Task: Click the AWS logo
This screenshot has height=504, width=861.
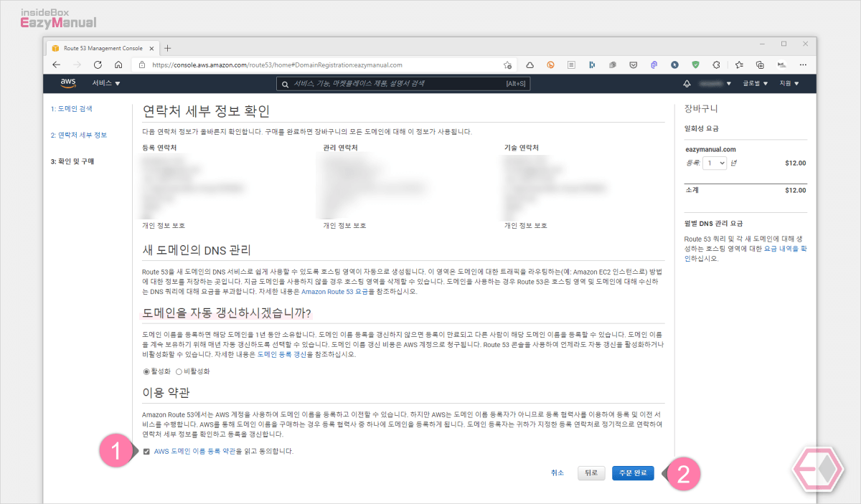Action: tap(68, 83)
